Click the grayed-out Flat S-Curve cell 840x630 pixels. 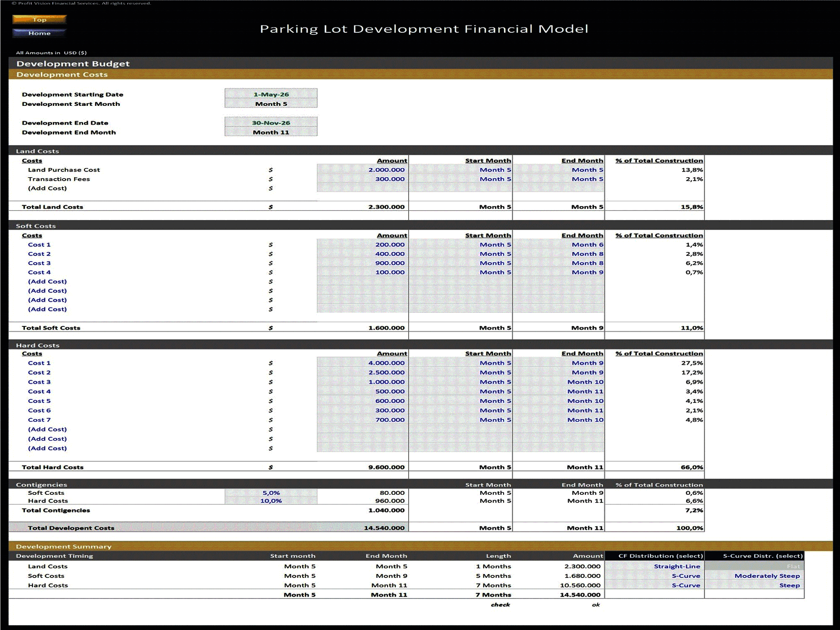click(x=755, y=566)
